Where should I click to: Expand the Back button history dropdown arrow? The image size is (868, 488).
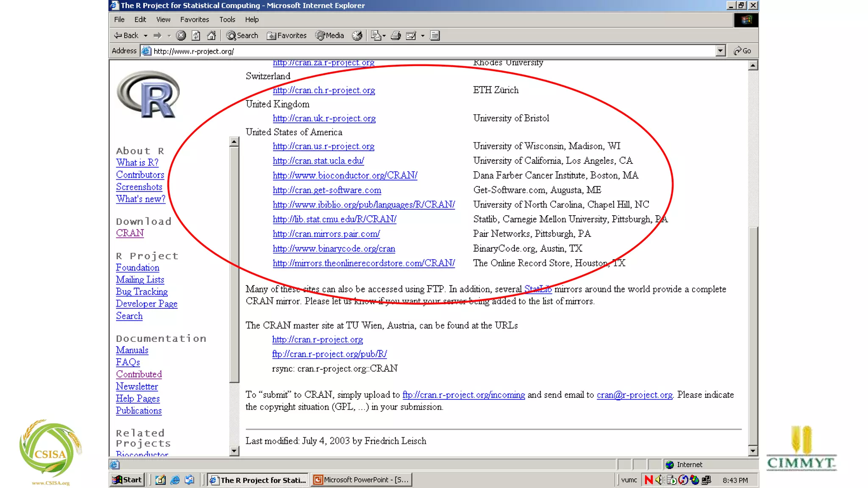tap(146, 36)
